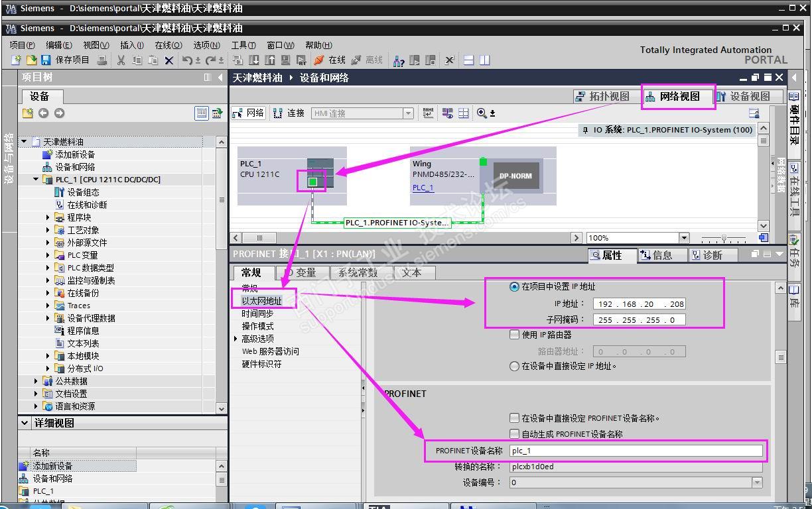812x509 pixels.
Task: Select 时间同步 in properties list
Action: 257,313
